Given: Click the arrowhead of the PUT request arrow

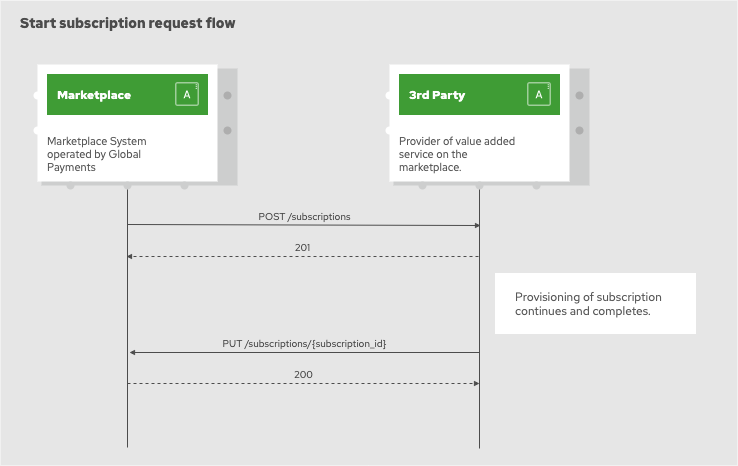Looking at the screenshot, I should (131, 353).
